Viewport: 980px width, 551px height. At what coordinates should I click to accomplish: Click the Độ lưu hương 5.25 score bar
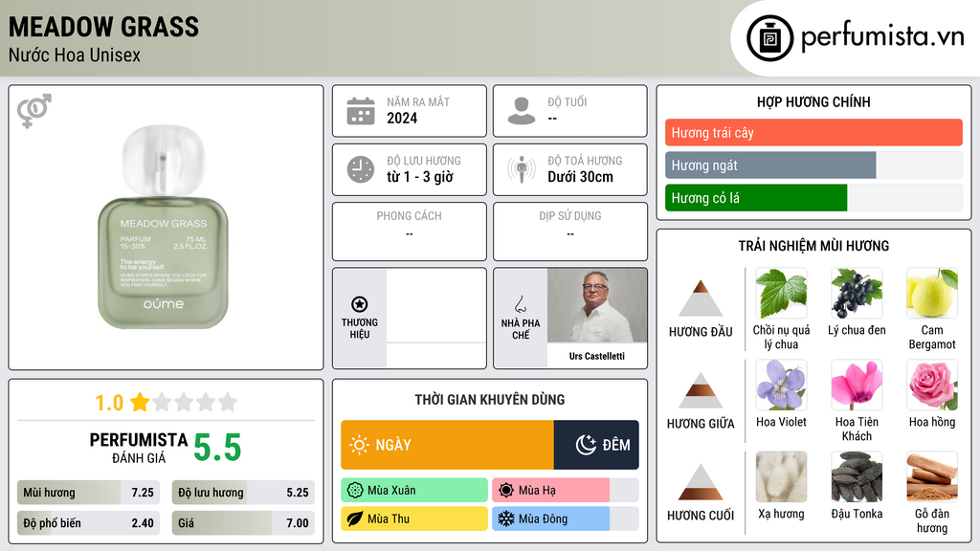point(243,493)
